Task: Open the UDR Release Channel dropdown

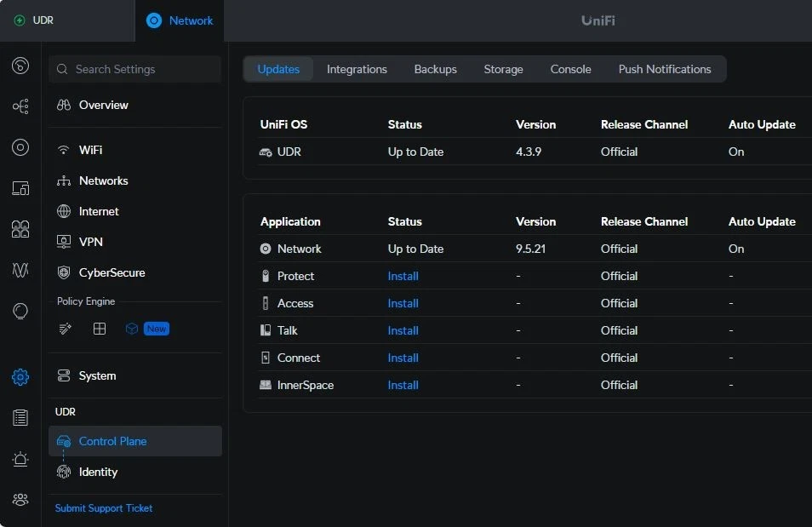Action: tap(619, 152)
